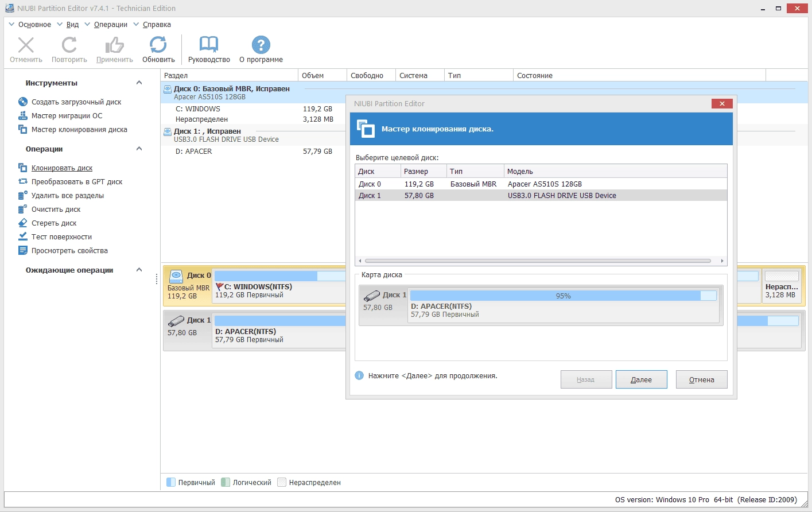Click the Отмена button in wizard
This screenshot has height=512, width=812.
[x=701, y=379]
